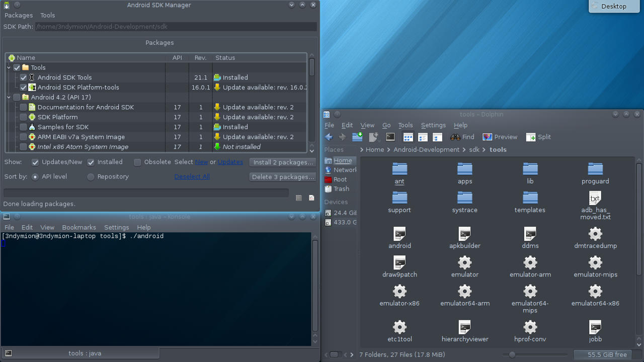Click the SDK Manager stop operation icon

299,198
